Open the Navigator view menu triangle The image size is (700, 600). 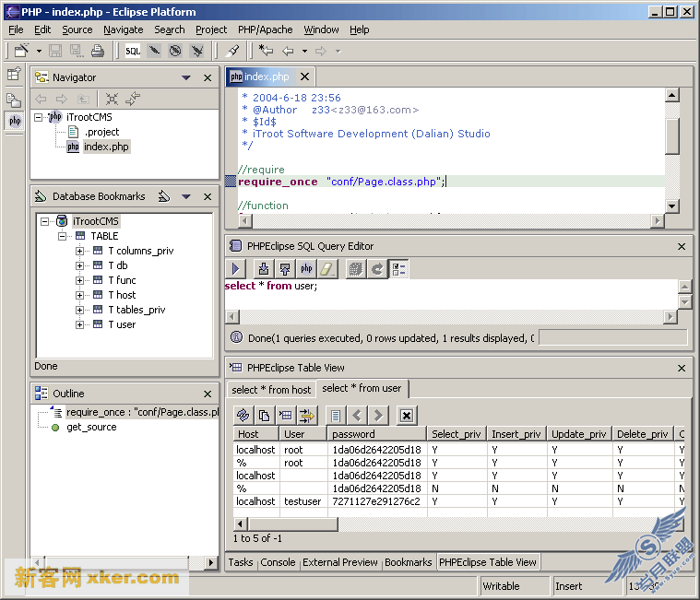(x=186, y=77)
